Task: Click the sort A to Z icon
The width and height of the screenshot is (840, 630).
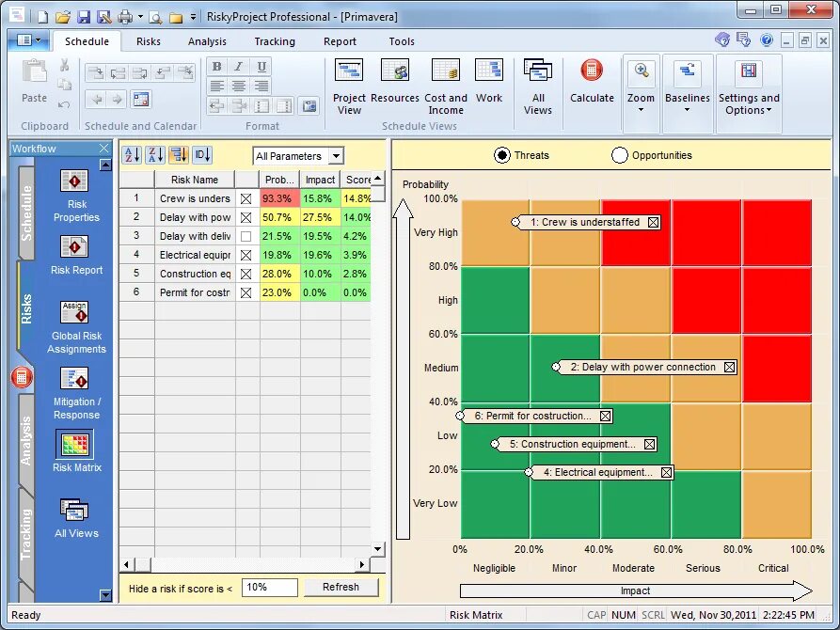Action: coord(131,154)
